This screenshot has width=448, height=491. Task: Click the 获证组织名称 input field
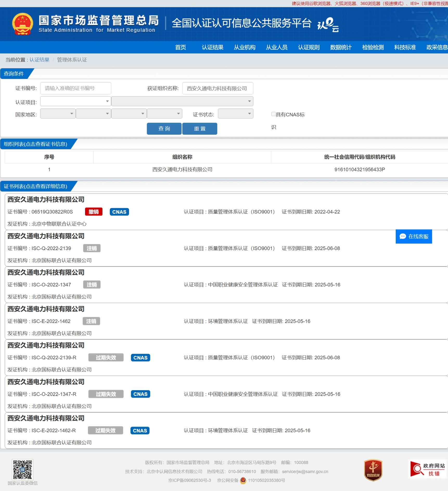tap(218, 88)
